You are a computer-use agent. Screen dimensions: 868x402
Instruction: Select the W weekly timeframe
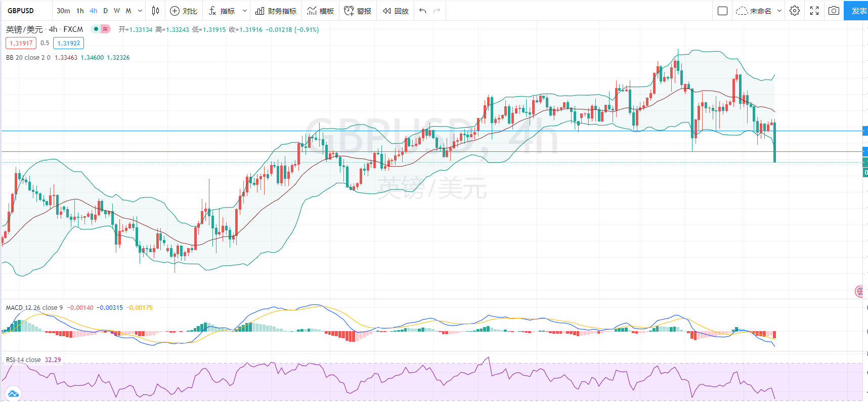pyautogui.click(x=117, y=11)
